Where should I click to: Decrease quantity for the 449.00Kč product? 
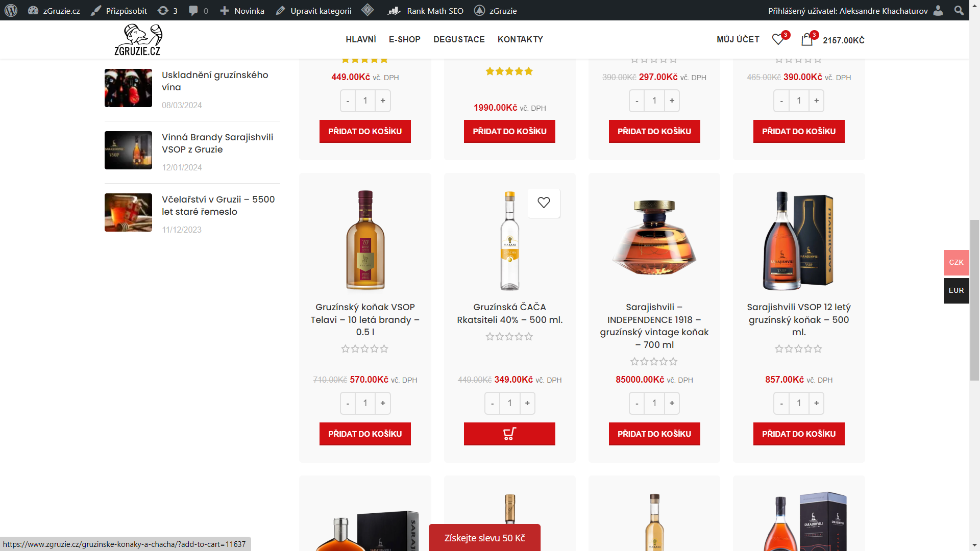click(x=348, y=101)
